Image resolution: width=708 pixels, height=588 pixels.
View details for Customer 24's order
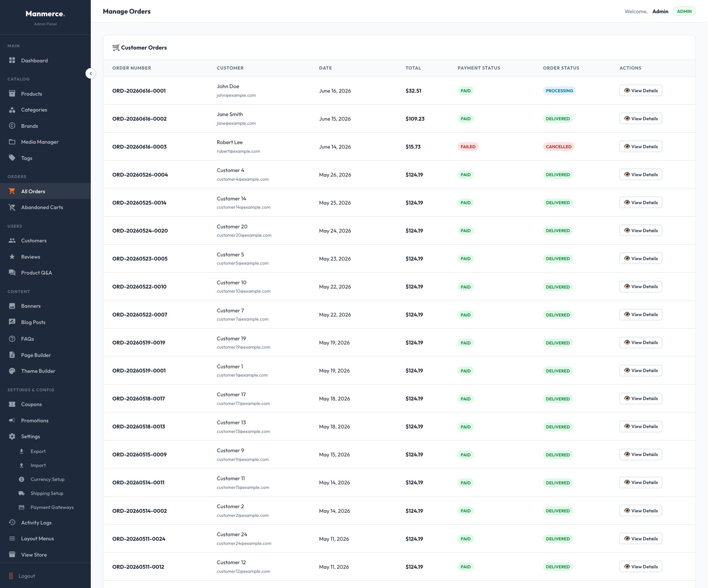(x=641, y=538)
